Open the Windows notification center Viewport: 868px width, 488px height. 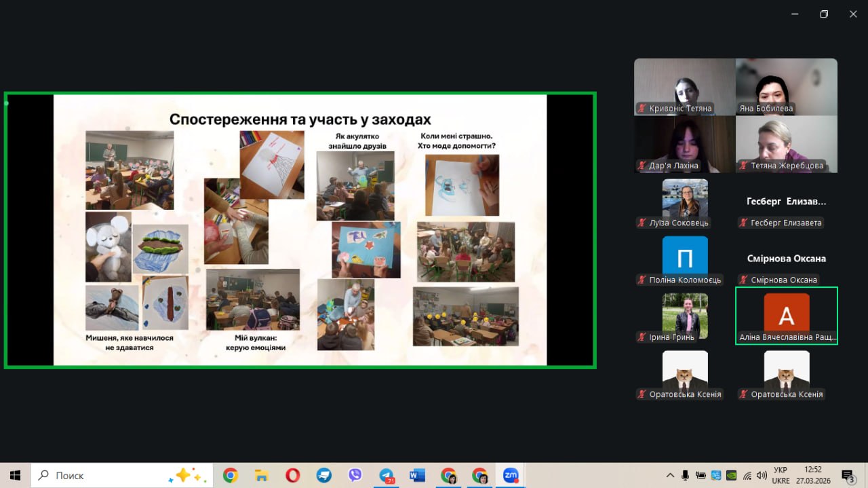click(x=848, y=475)
